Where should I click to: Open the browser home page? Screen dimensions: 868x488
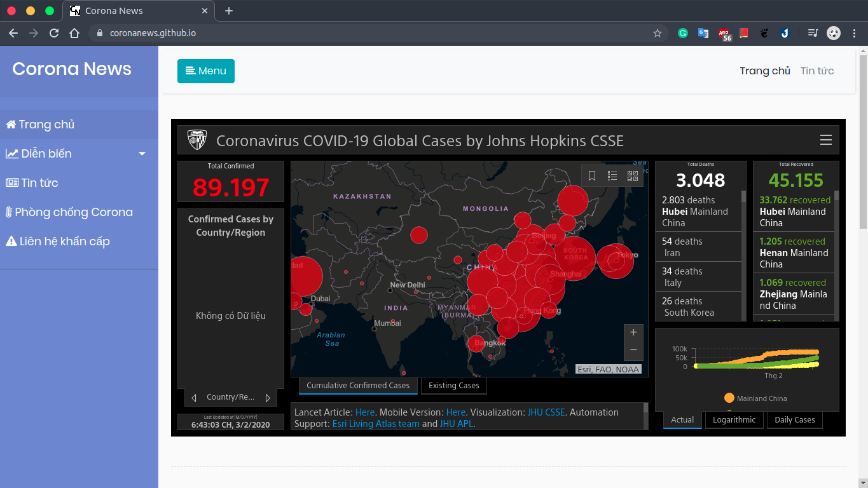click(74, 33)
